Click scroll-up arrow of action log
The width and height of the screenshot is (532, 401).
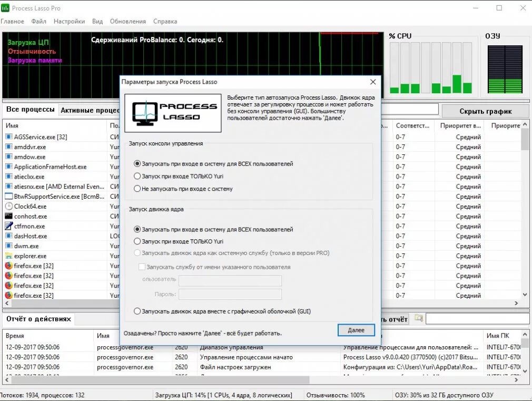pyautogui.click(x=525, y=334)
